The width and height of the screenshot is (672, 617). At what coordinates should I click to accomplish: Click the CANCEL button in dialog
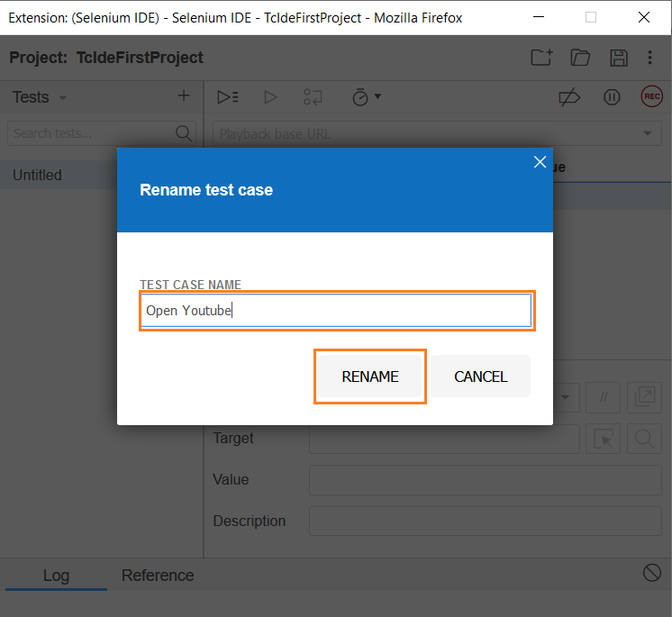pos(480,377)
